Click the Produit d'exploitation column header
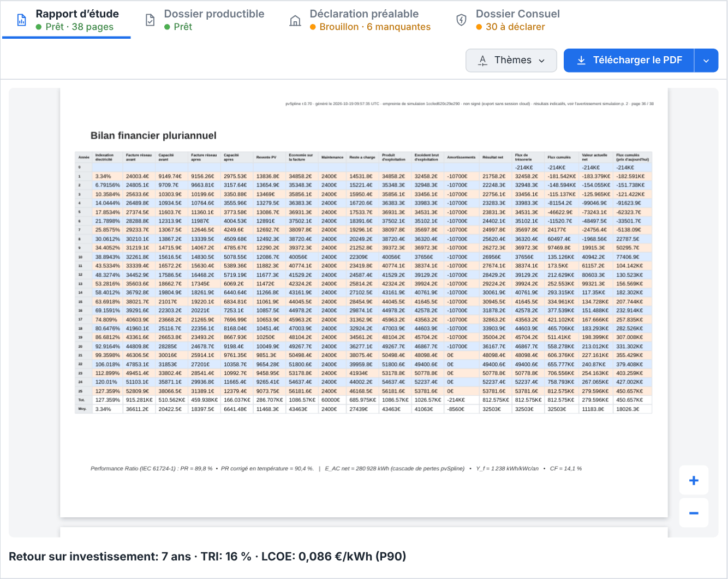Viewport: 728px width, 579px height. (x=396, y=157)
